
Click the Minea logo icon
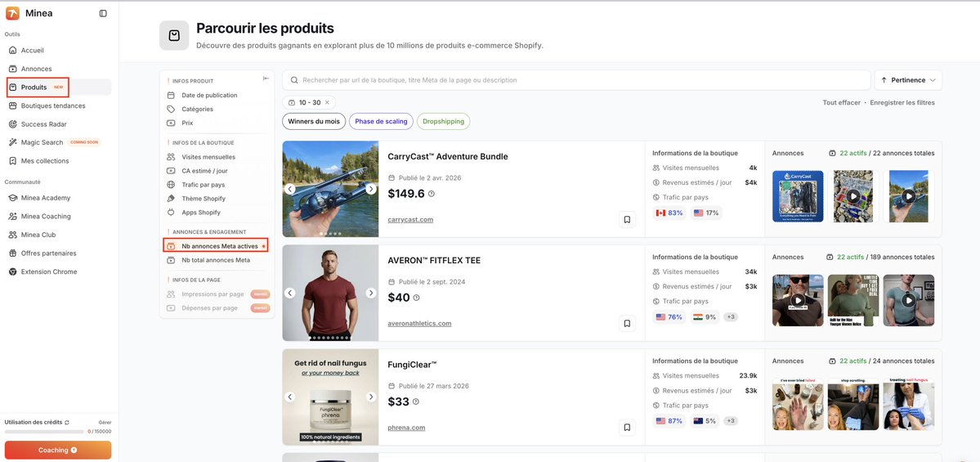[12, 13]
